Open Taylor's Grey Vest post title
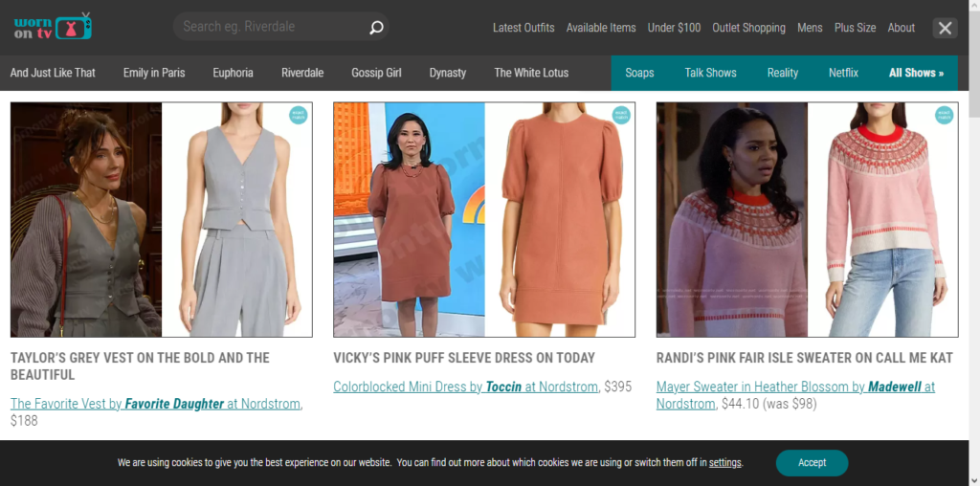 (140, 366)
